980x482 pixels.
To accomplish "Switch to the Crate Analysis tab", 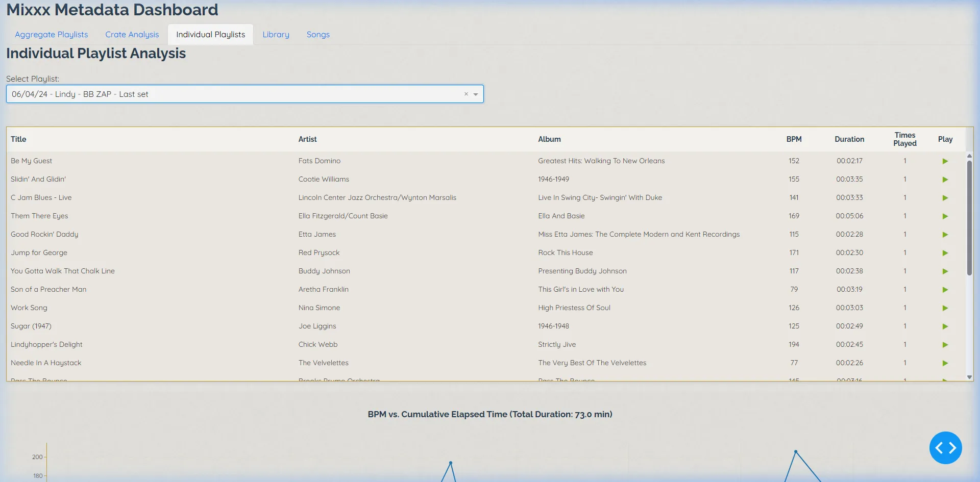I will 132,35.
